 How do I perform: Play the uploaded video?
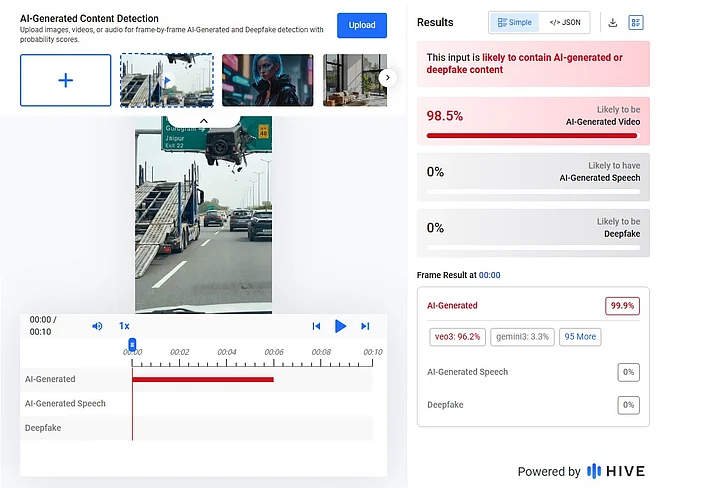point(340,326)
